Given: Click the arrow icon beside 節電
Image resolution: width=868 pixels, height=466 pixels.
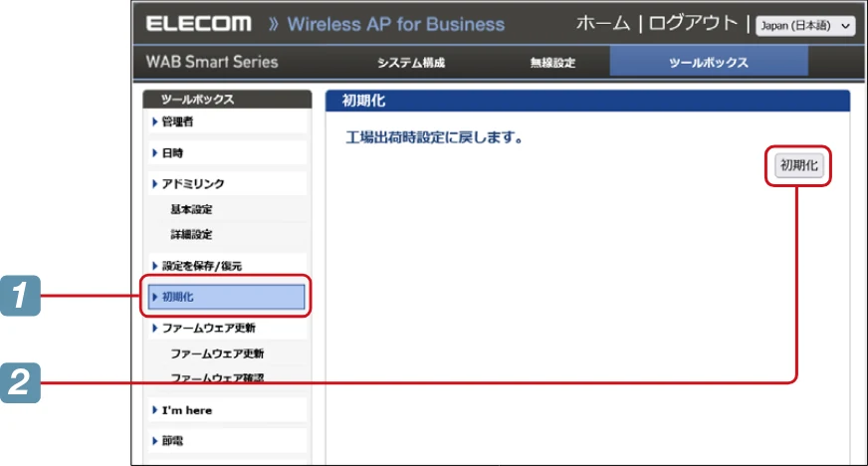Looking at the screenshot, I should pos(155,440).
